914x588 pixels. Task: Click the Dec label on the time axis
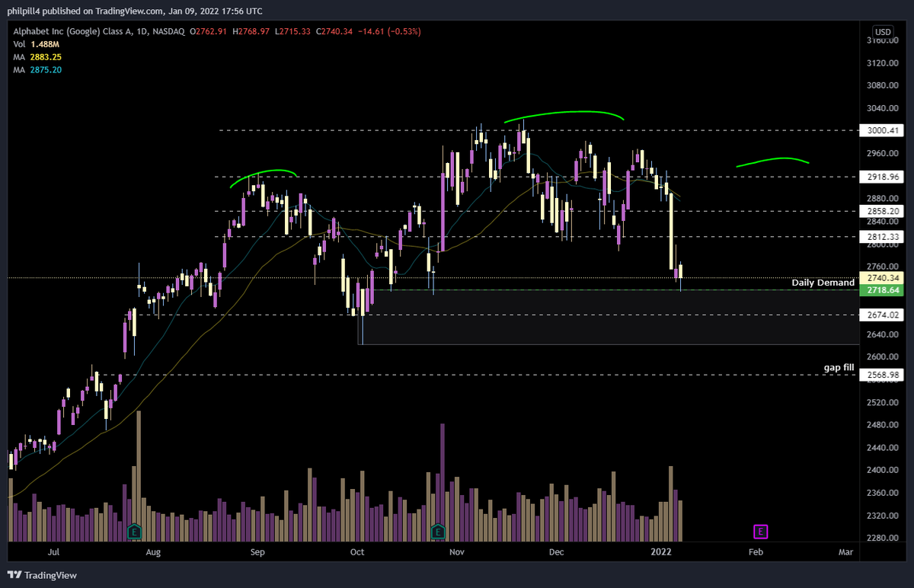tap(556, 551)
